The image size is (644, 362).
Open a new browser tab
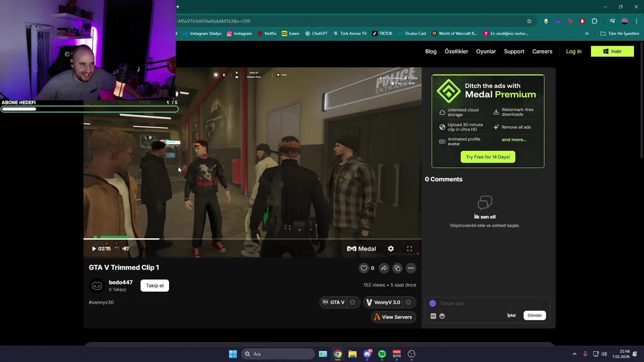pos(178,7)
